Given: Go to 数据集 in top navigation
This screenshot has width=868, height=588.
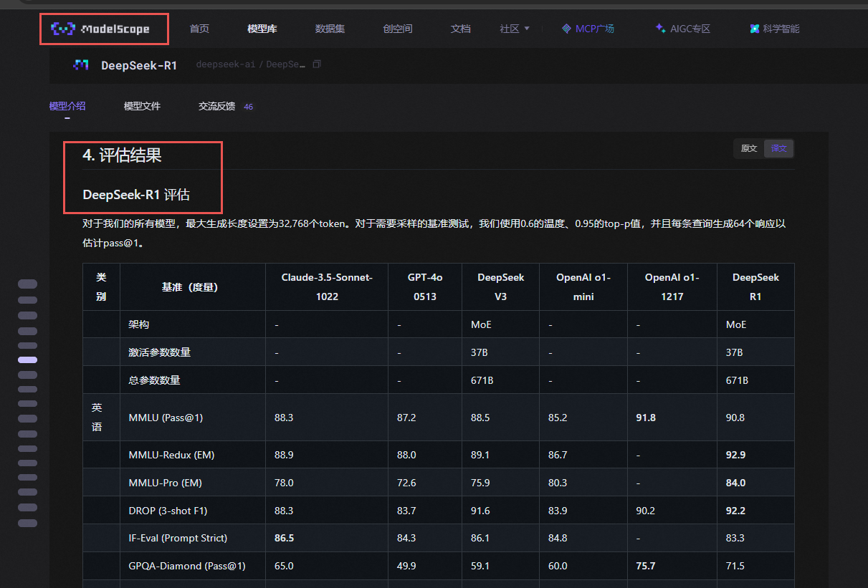Looking at the screenshot, I should (330, 29).
